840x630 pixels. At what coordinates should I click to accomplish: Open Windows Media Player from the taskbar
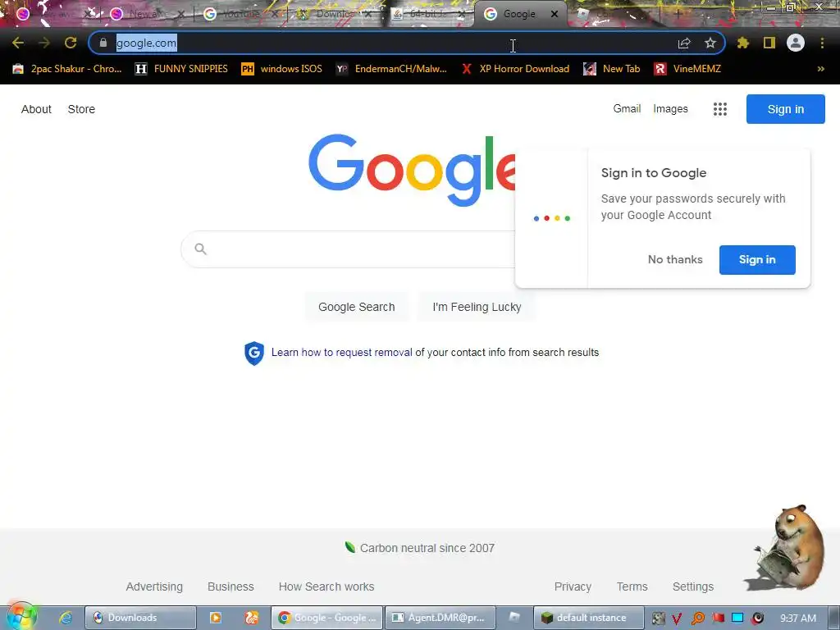point(216,618)
